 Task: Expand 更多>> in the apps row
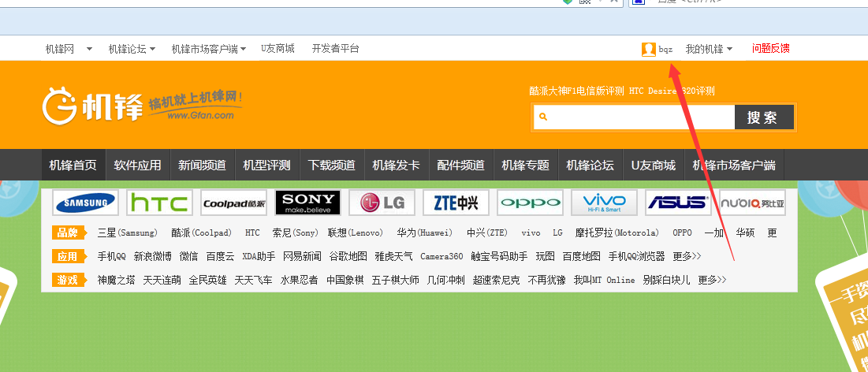tap(687, 256)
